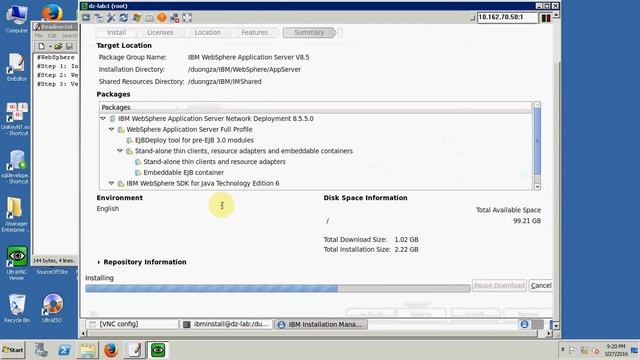Screen dimensions: 640x360
Task: Collapse the Stand-alone thin clients, resource adapters node
Action: 120,151
